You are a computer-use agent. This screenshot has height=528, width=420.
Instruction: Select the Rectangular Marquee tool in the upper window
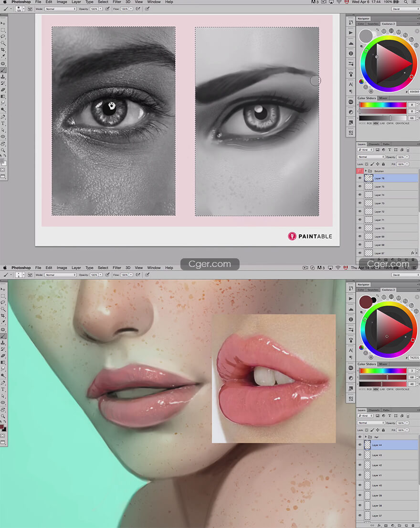(x=3, y=30)
